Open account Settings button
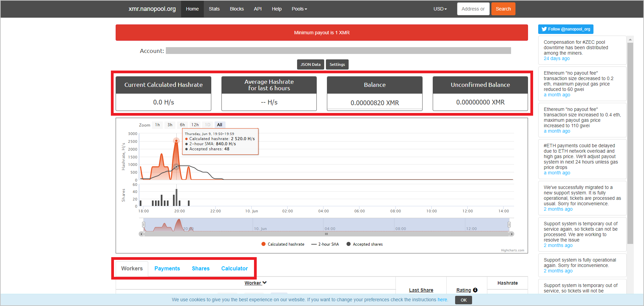This screenshot has height=306, width=644. (x=337, y=64)
